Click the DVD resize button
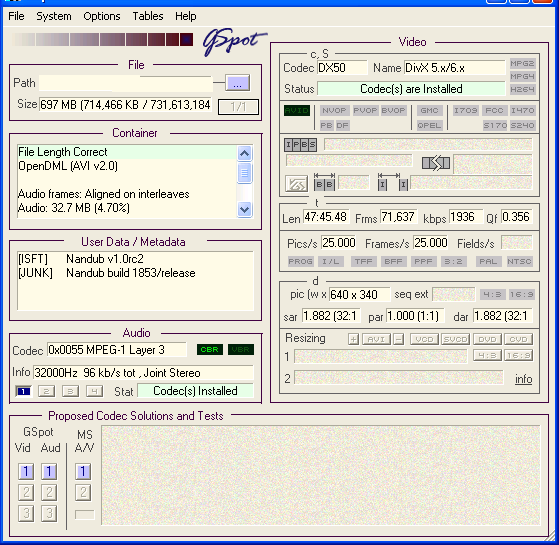Screen dimensions: 559x545 487,339
